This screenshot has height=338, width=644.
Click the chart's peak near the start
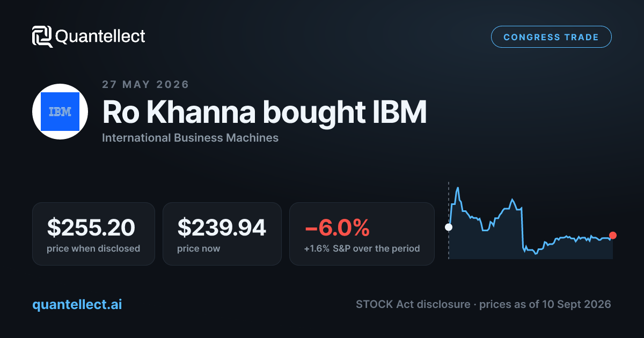coord(457,189)
